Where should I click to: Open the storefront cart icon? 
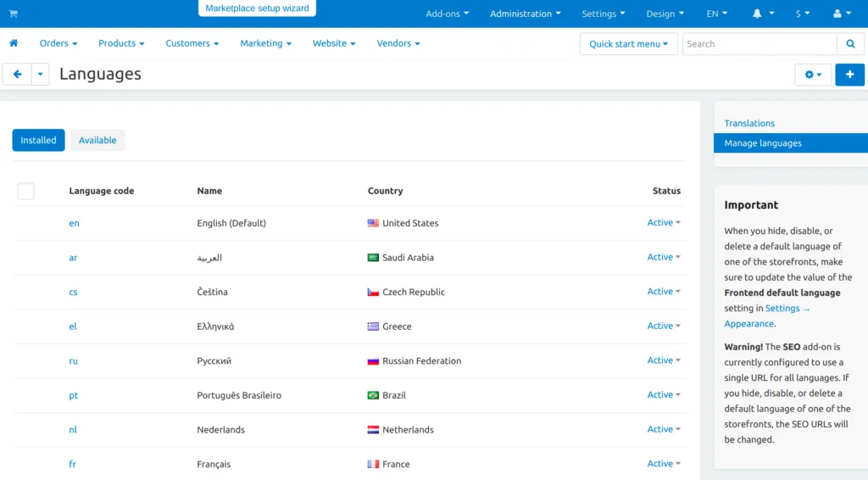point(14,14)
